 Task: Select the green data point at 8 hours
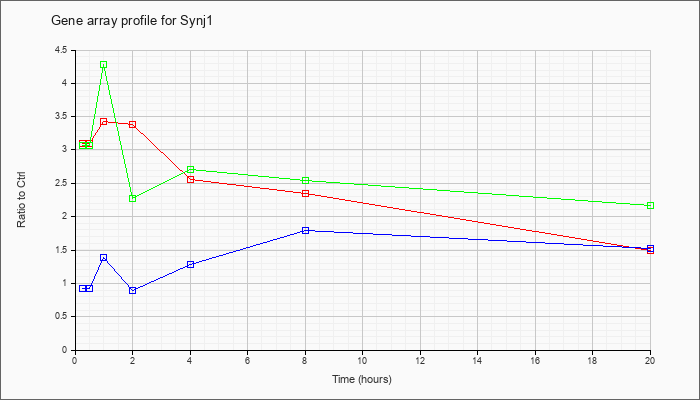306,180
